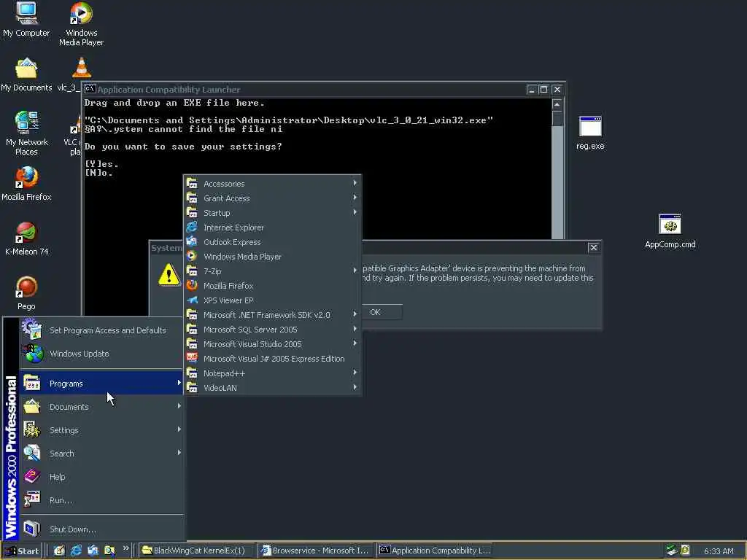Click first quick launch icon beside Start
Screen dimensions: 747x560
[59, 551]
